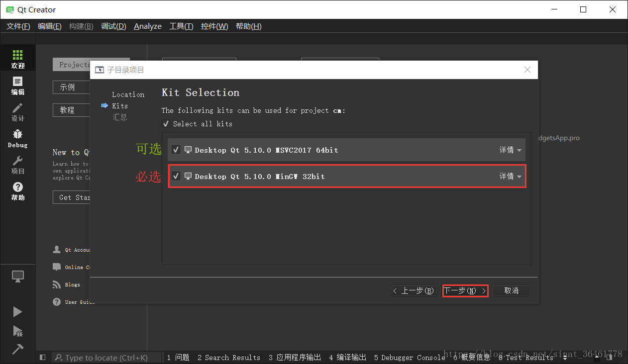Click the 上一步(B) back button
This screenshot has height=364, width=628.
coord(414,290)
